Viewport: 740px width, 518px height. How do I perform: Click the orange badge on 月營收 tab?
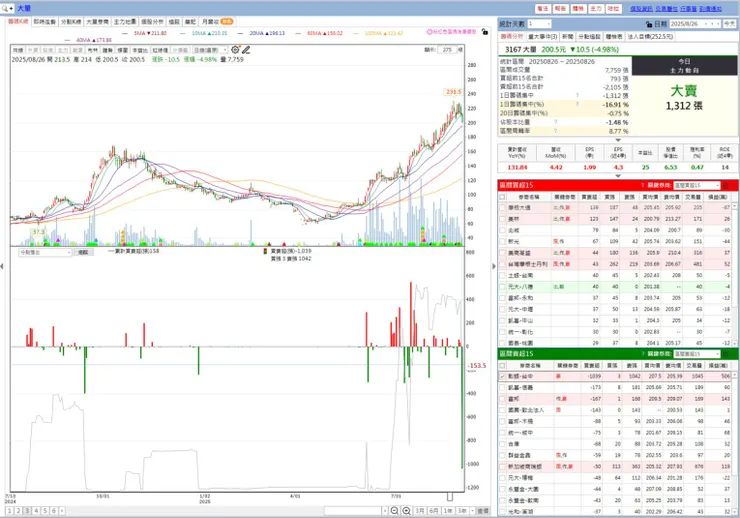pyautogui.click(x=227, y=22)
